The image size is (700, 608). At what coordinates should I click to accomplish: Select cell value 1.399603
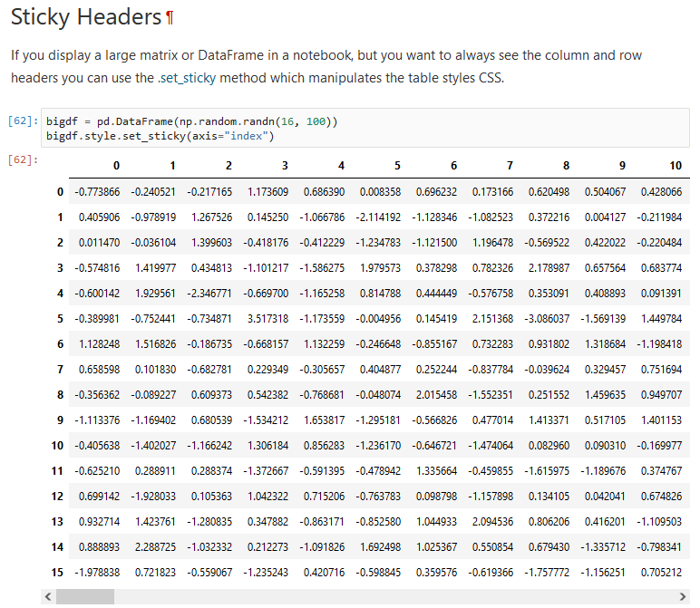pyautogui.click(x=211, y=243)
